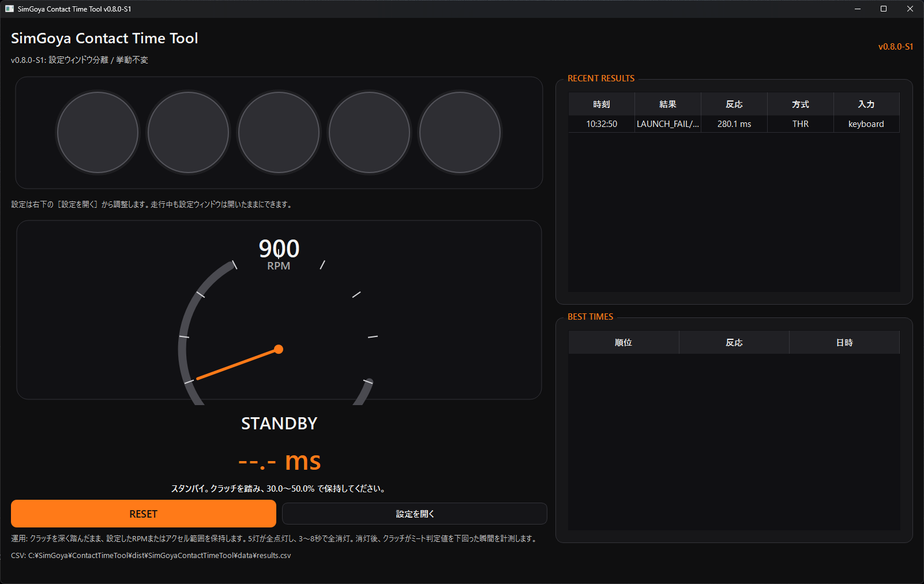Click the --.- ms timer display
The height and width of the screenshot is (584, 924).
[x=279, y=461]
